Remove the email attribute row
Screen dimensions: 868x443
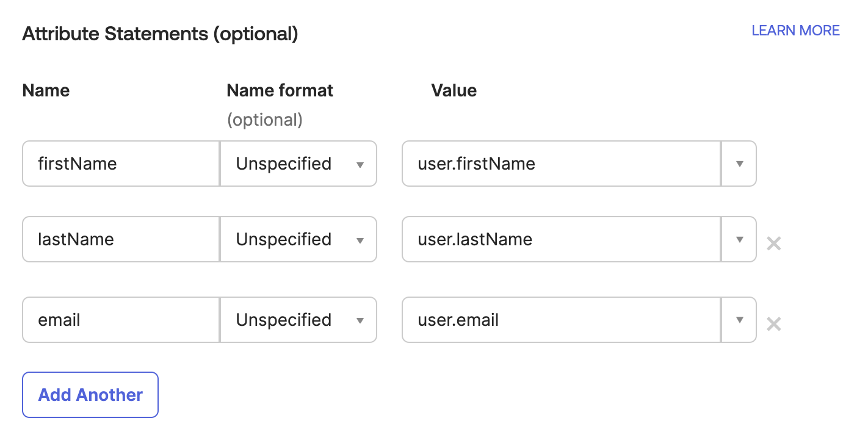point(773,324)
